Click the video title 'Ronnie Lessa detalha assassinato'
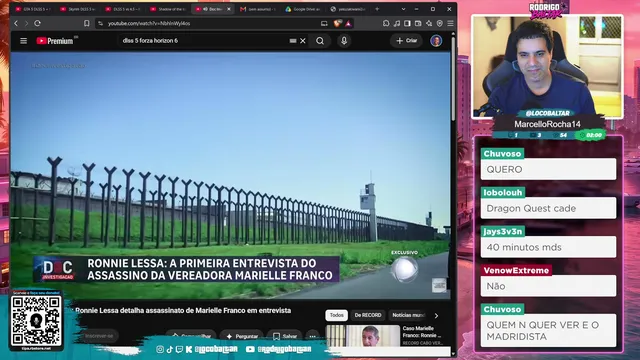The image size is (640, 360). click(183, 311)
